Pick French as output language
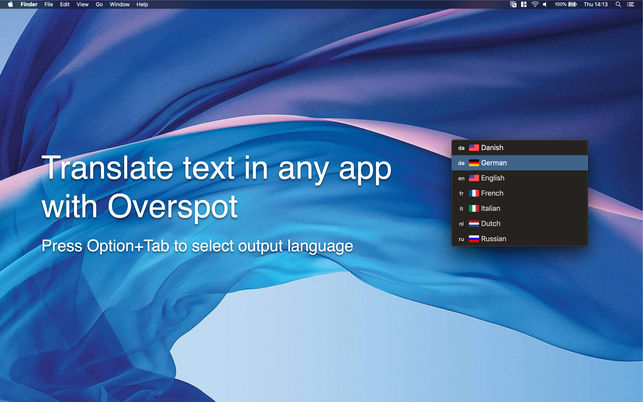Viewport: 643px width, 402px height. tap(520, 193)
